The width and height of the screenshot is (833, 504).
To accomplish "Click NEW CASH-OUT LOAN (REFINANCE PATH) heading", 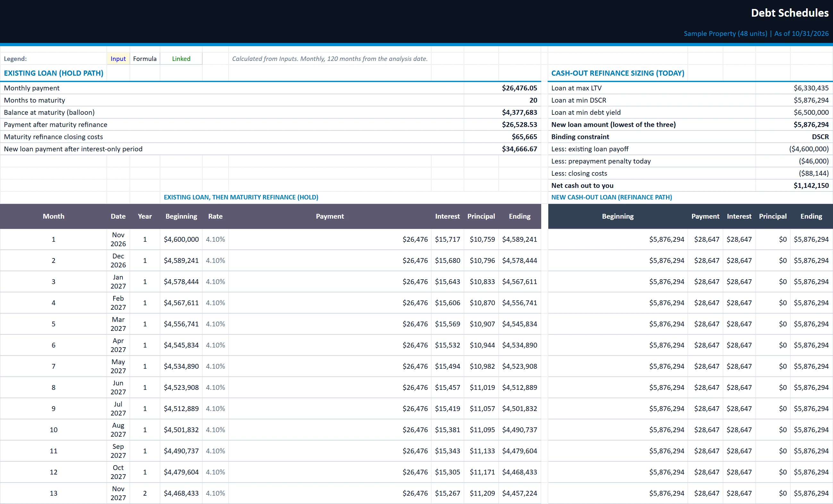I will 611,197.
